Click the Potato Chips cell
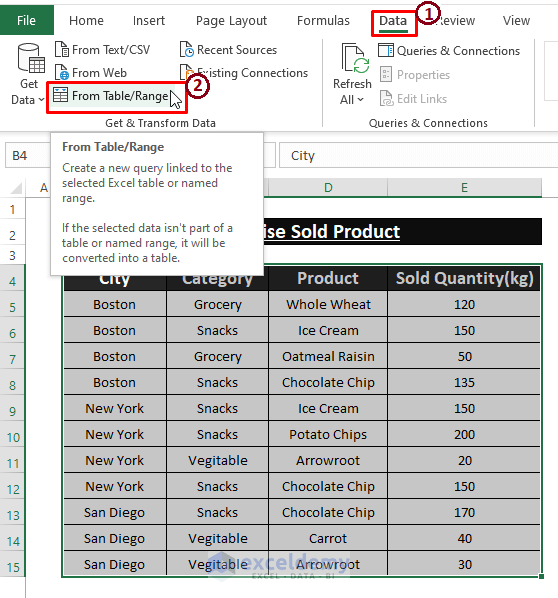Viewport: 558px width, 598px height. [x=328, y=434]
